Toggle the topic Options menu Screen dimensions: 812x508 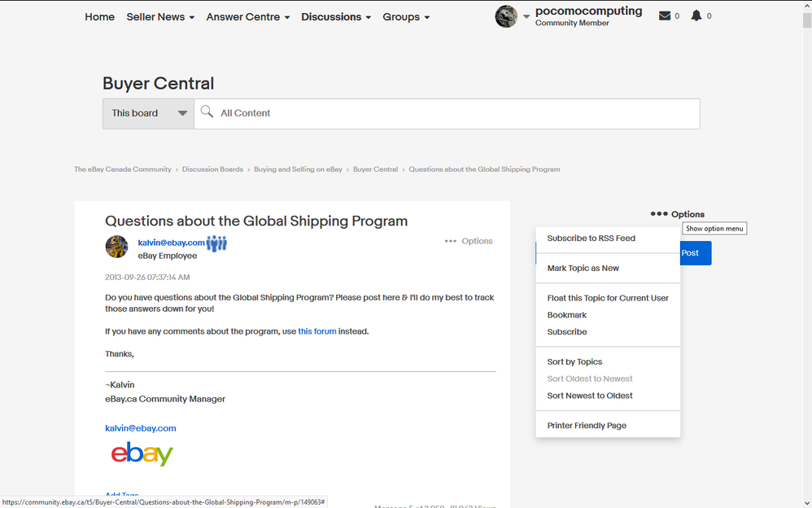click(x=678, y=214)
